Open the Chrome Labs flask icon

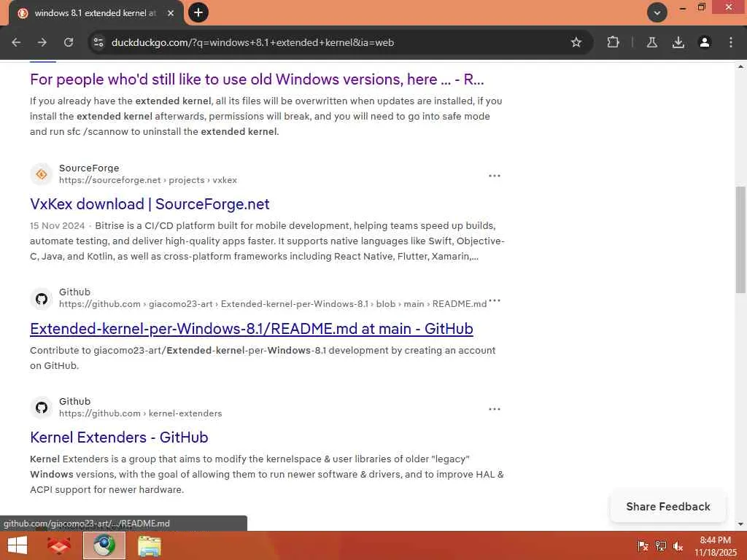coord(651,42)
